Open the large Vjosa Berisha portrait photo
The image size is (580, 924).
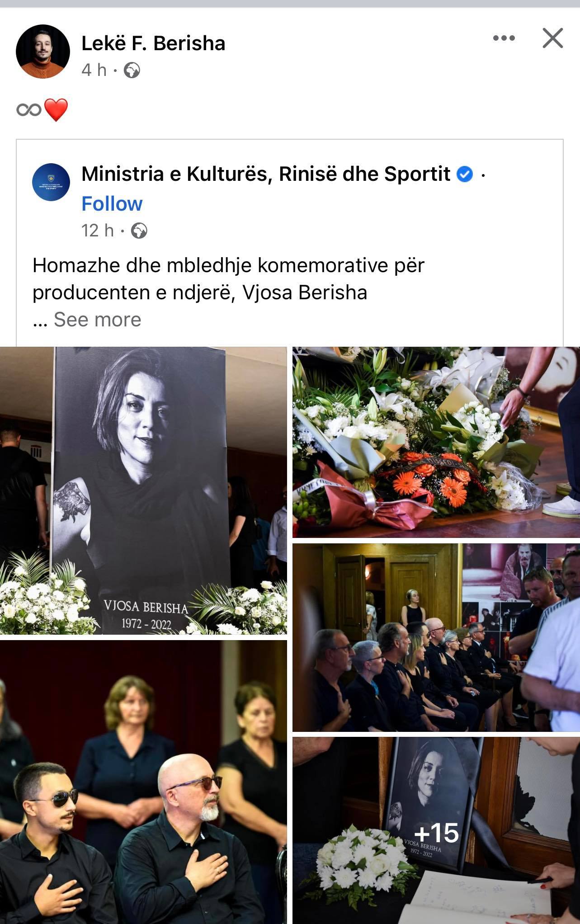pyautogui.click(x=143, y=490)
